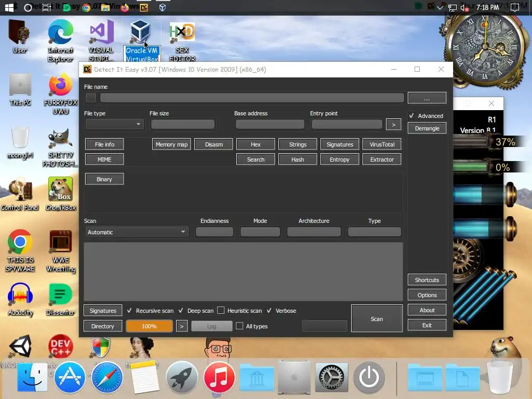Launch Dissenter desktop shortcut
The image size is (532, 399).
[x=60, y=300]
